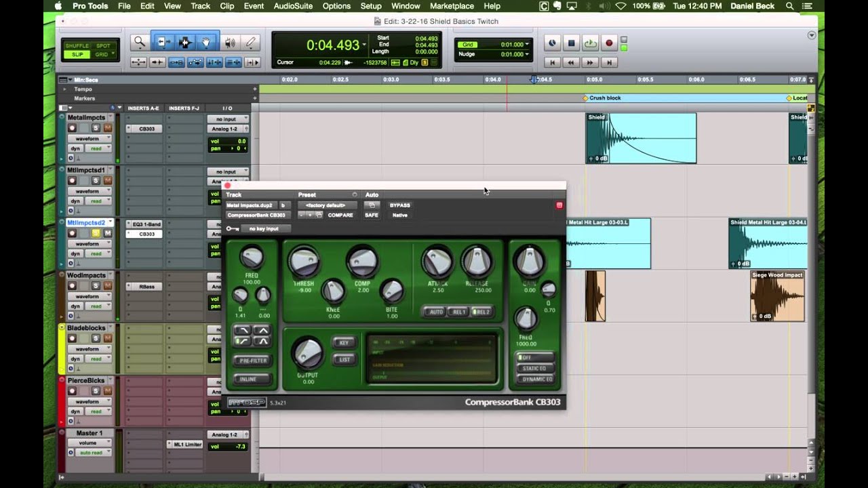The height and width of the screenshot is (488, 868).
Task: Open MetalImpcts waveform view selector
Action: click(x=90, y=138)
